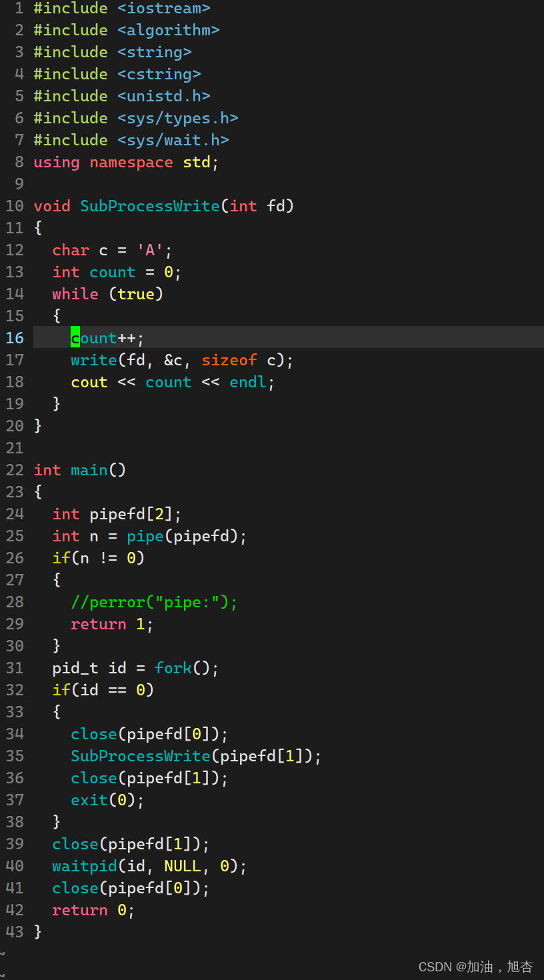Click 'close(pipefd[1]);' on line 39
The width and height of the screenshot is (544, 980).
131,845
